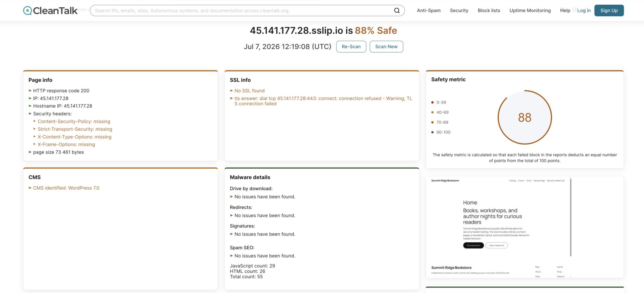Open the Security menu
Image resolution: width=644 pixels, height=293 pixels.
click(x=459, y=11)
